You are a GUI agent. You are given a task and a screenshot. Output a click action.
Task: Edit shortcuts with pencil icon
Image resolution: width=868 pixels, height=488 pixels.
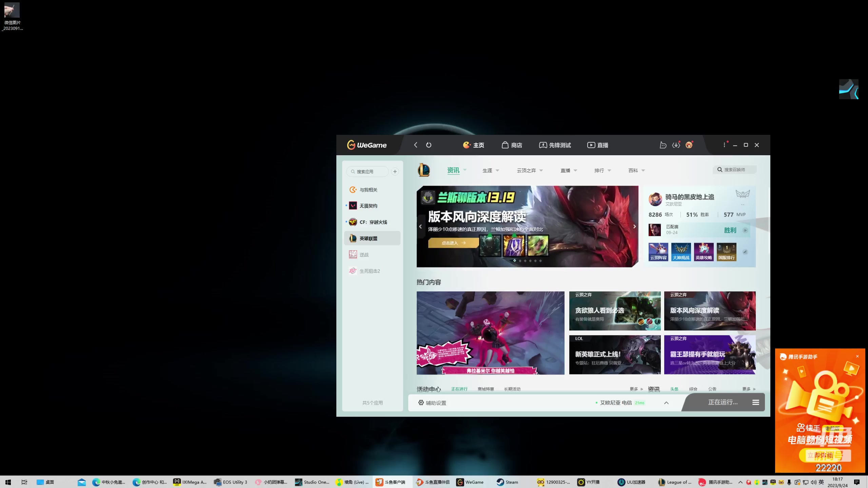(745, 252)
